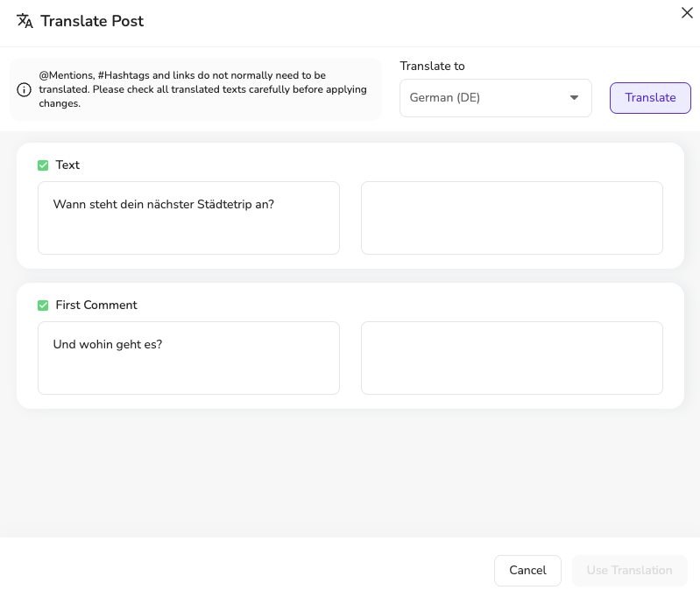Image resolution: width=700 pixels, height=597 pixels.
Task: Uncheck the Text checkbox
Action: coord(43,165)
